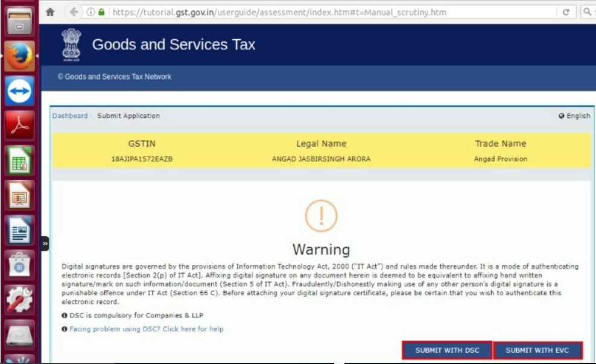Image resolution: width=596 pixels, height=364 pixels.
Task: Click info icon beside Facing problem link
Action: coord(64,329)
